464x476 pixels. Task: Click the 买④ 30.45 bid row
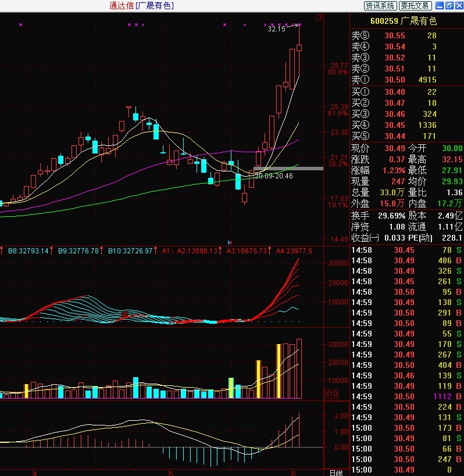coord(394,125)
